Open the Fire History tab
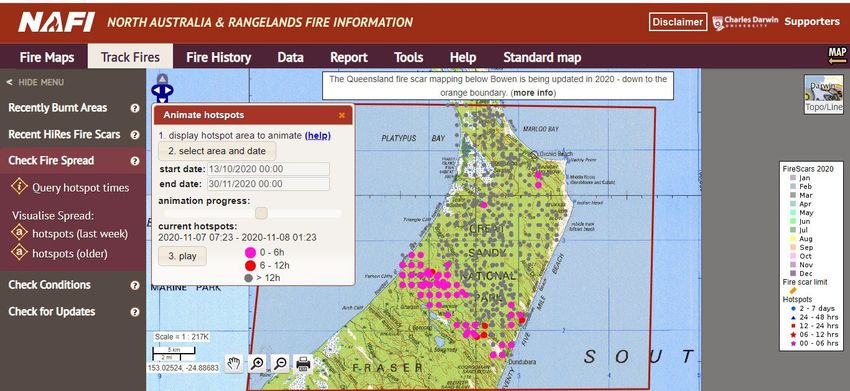Screen dimensions: 850x391 click(218, 57)
